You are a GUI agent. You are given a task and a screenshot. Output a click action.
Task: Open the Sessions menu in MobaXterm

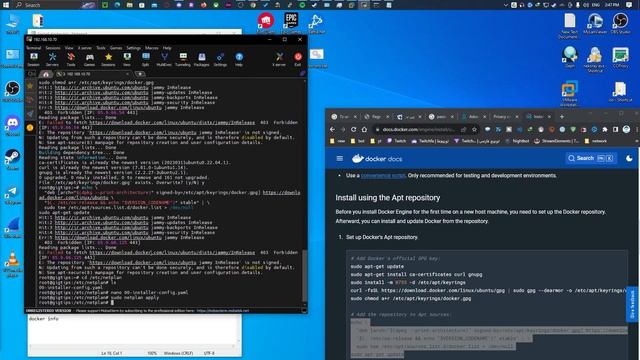coord(53,48)
